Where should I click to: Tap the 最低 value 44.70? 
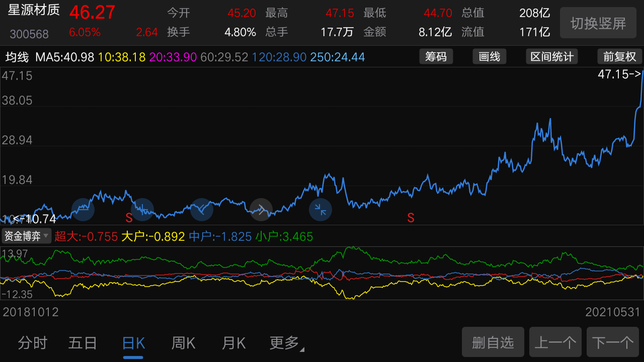point(438,13)
